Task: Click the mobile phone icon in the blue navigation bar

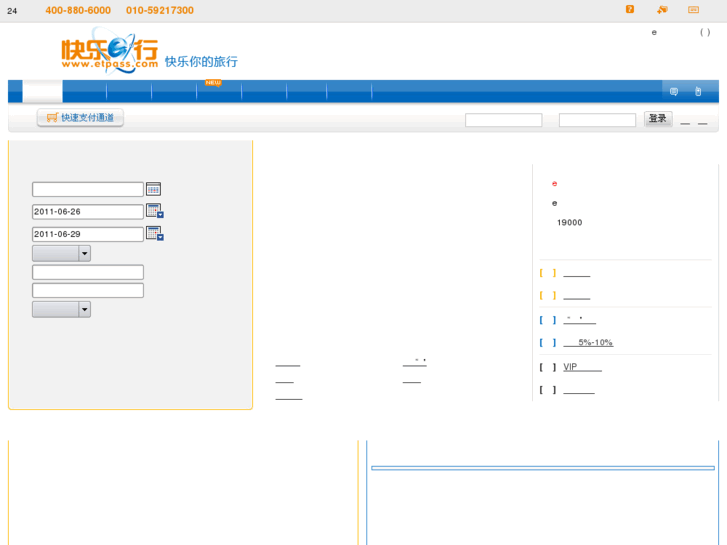Action: [698, 91]
